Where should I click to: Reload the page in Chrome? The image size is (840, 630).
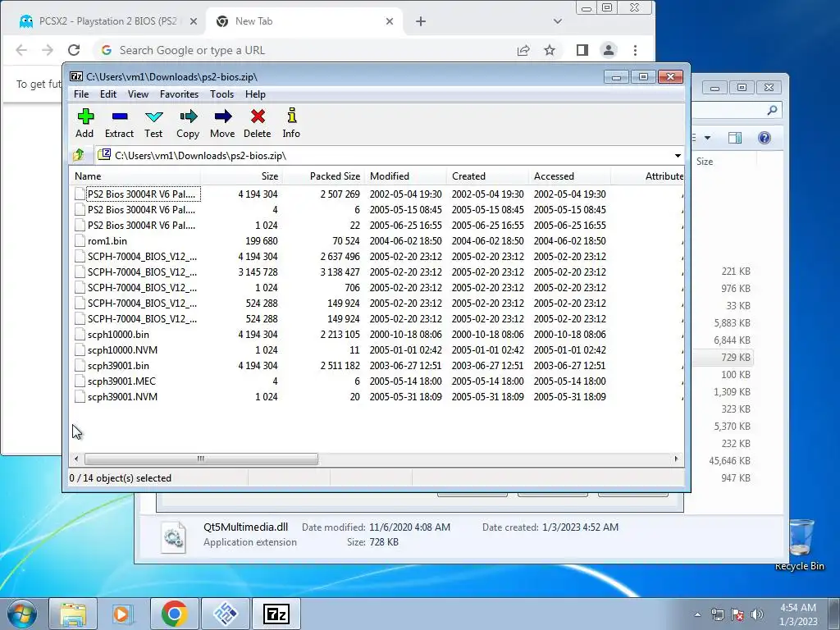coord(74,50)
